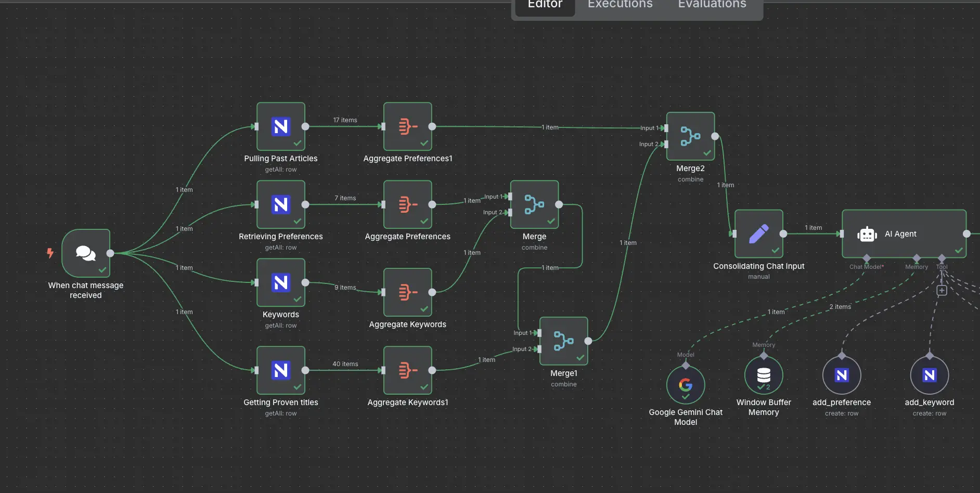Screen dimensions: 980x493
Task: Select the add_preference tool node
Action: pos(842,375)
